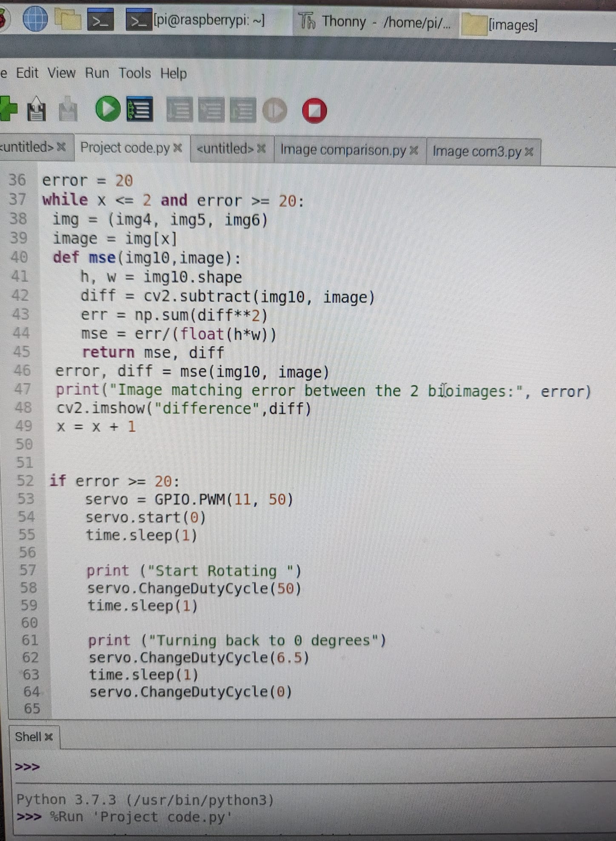Select the Thonny window in taskbar
This screenshot has width=616, height=841.
point(375,21)
